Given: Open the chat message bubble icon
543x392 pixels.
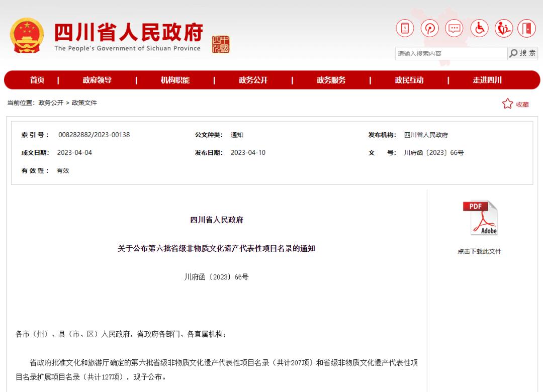Looking at the screenshot, I should pos(455,28).
